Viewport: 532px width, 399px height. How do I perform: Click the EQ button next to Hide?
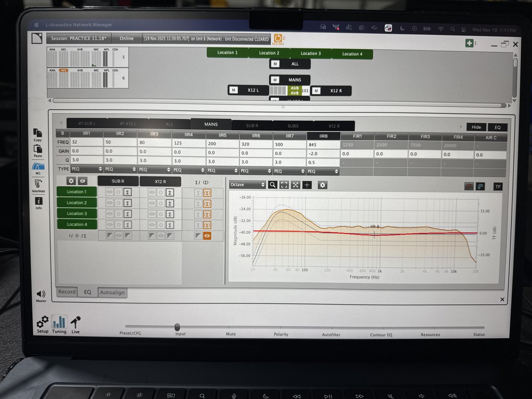[x=497, y=127]
